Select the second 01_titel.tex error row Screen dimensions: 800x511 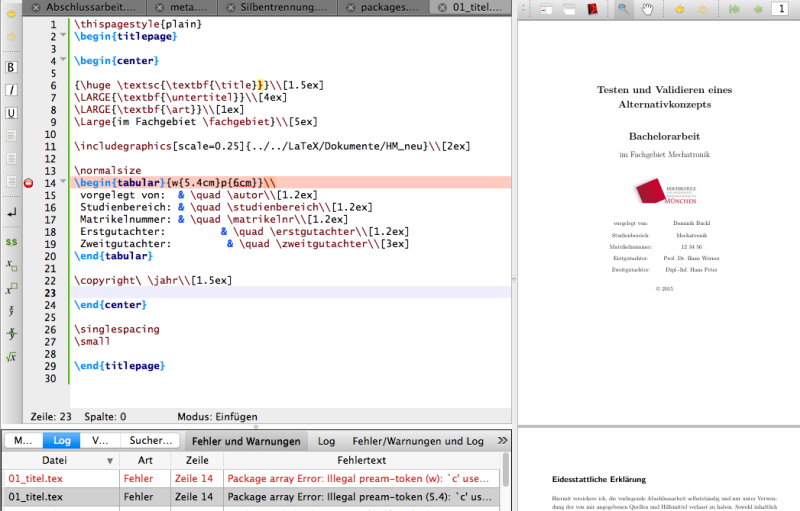(x=251, y=497)
